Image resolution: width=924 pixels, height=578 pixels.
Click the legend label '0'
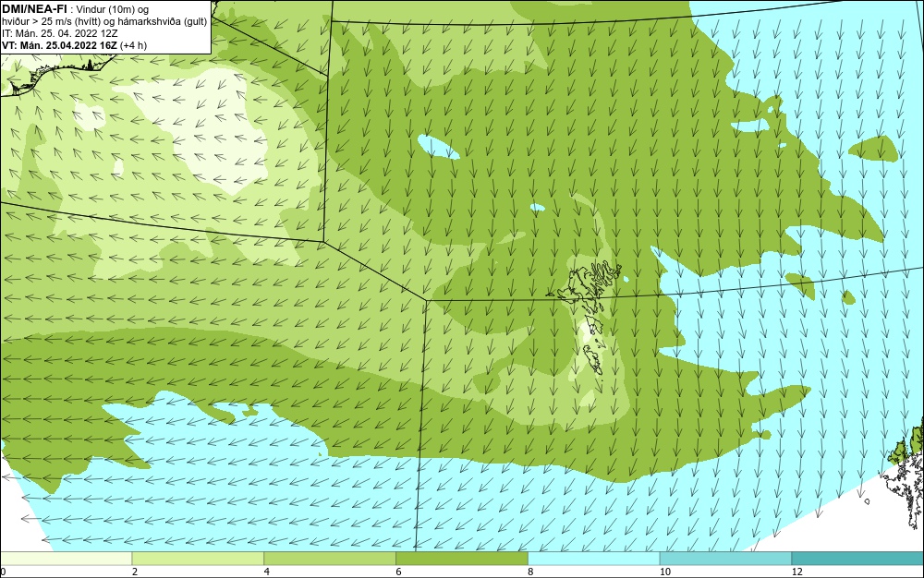[3, 572]
